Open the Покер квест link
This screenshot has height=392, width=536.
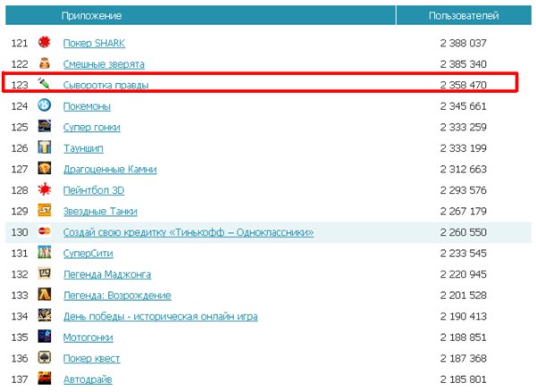coord(92,358)
